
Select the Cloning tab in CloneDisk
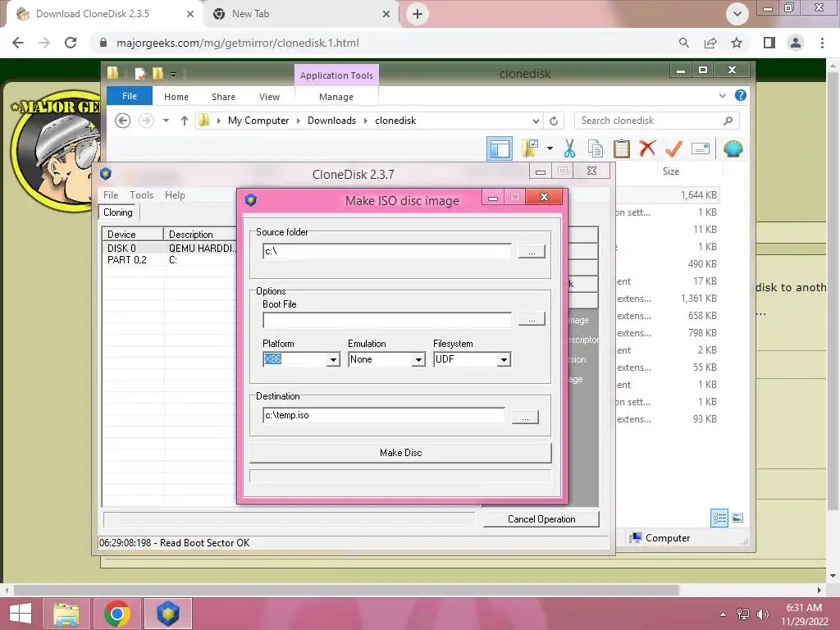(118, 212)
